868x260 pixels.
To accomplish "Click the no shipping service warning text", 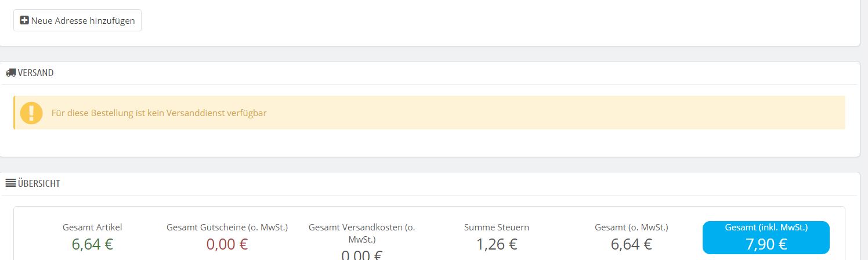I will pyautogui.click(x=159, y=113).
